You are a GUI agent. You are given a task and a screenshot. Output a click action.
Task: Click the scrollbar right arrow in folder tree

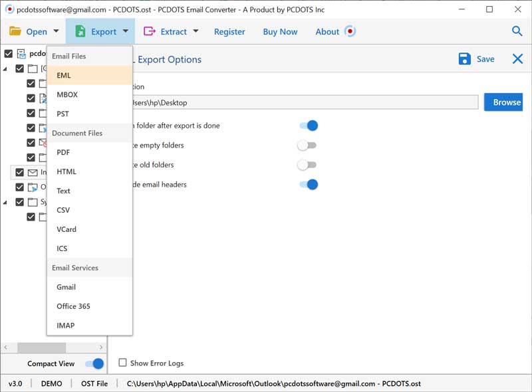(x=101, y=347)
